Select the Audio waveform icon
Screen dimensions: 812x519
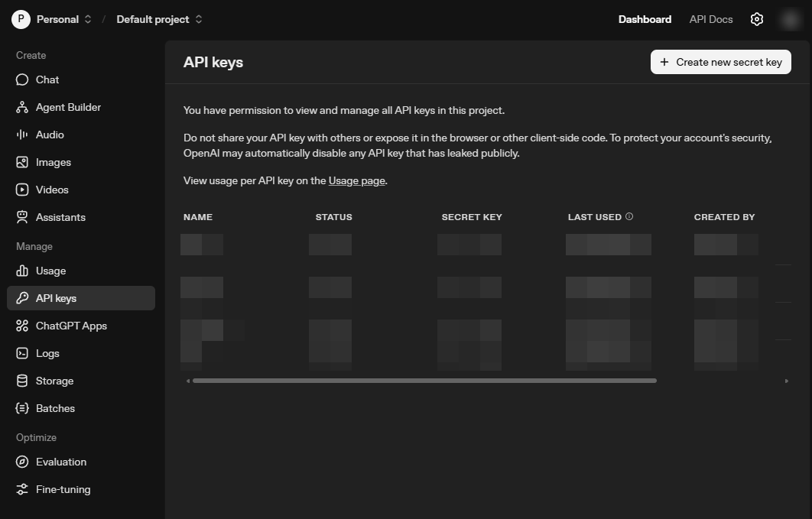click(22, 135)
